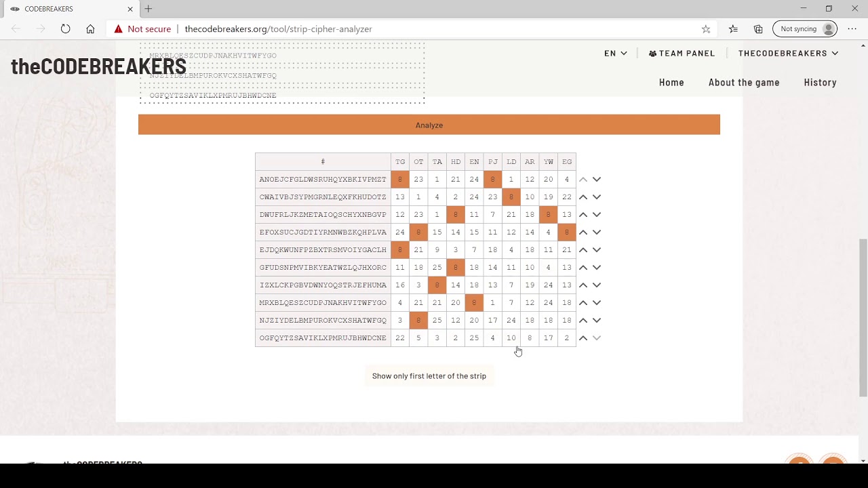The height and width of the screenshot is (488, 868).
Task: Click inside the strips text area
Action: click(x=282, y=73)
